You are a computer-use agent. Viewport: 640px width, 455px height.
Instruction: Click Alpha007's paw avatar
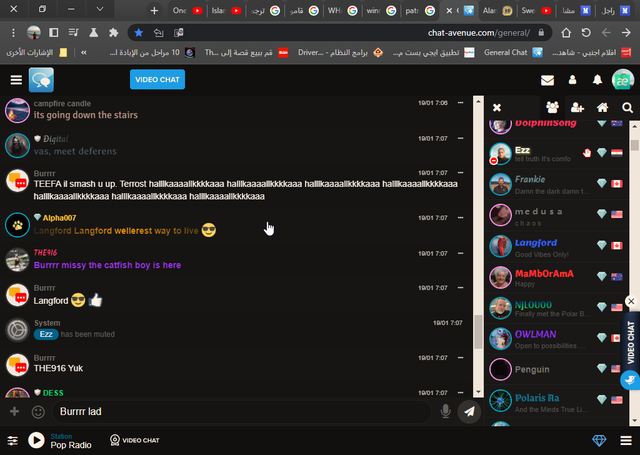(x=17, y=225)
